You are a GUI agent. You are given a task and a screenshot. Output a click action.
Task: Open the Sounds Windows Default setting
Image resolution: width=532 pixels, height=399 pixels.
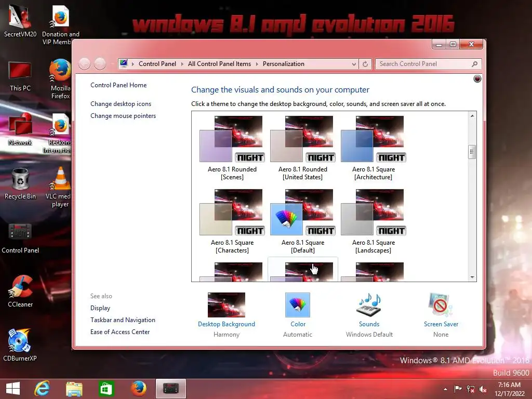pos(369,315)
